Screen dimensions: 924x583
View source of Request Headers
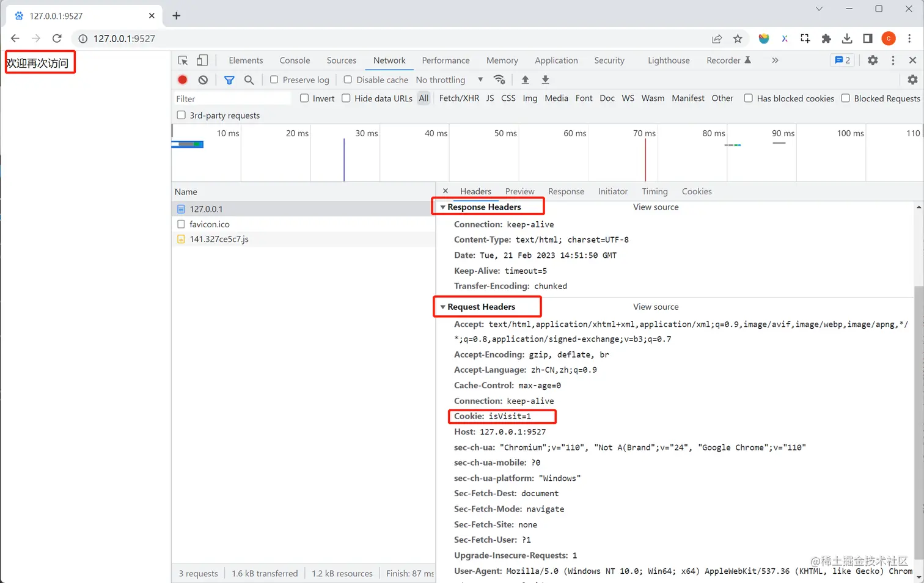pos(656,307)
